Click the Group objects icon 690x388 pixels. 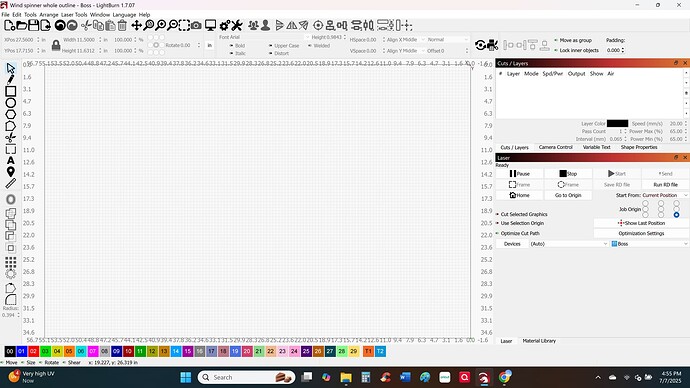[253, 26]
